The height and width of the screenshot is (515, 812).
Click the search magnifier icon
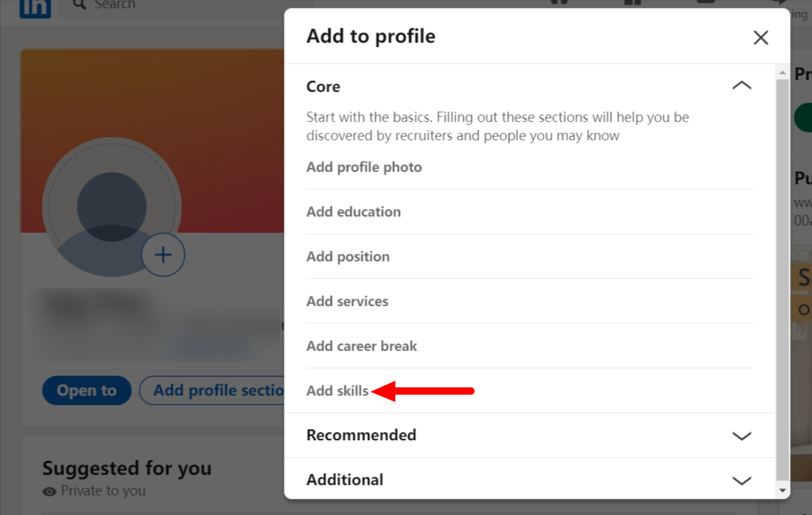(79, 4)
